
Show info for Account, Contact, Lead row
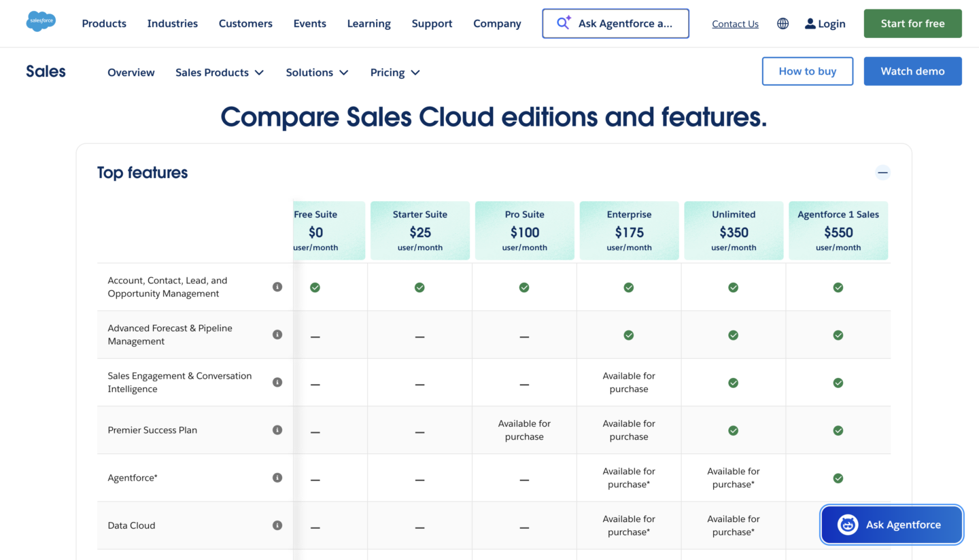(277, 287)
